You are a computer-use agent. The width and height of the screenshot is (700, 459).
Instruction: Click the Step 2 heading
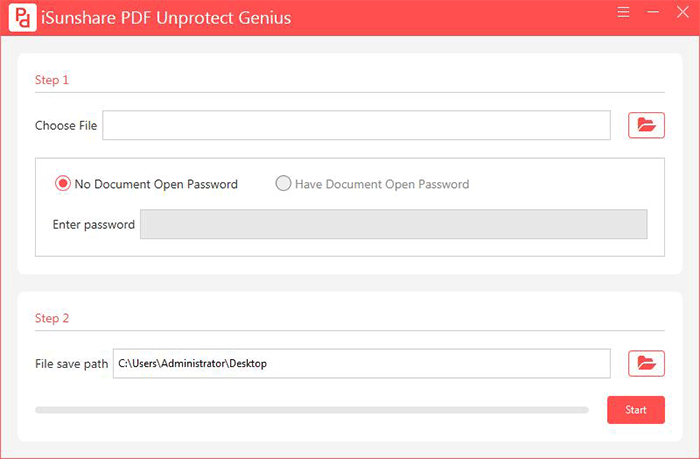pos(52,318)
